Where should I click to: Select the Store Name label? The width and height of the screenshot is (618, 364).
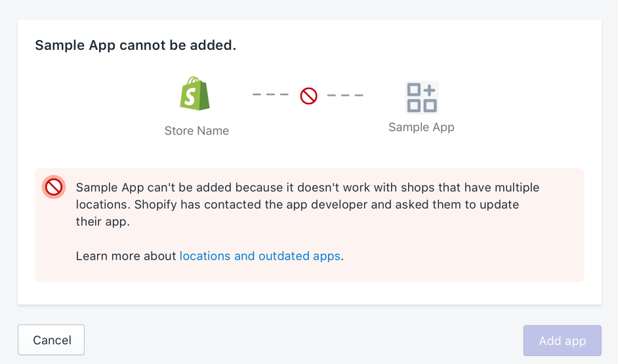coord(197,131)
